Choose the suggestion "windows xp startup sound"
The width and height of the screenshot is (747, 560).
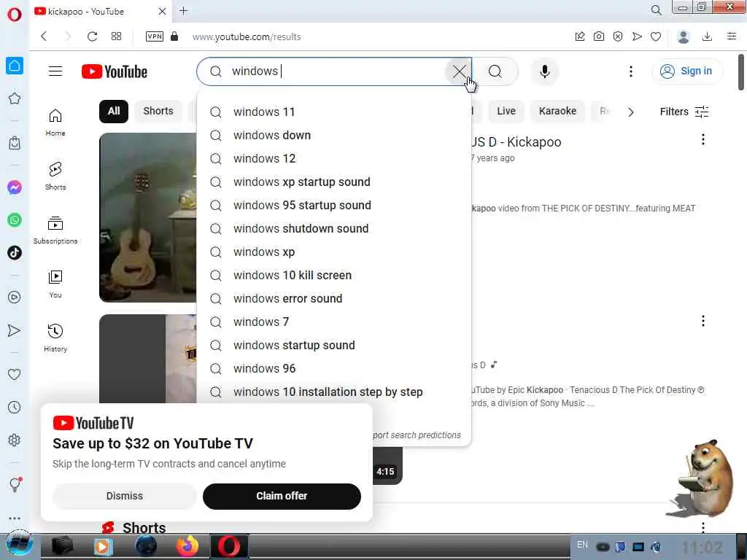333,182
